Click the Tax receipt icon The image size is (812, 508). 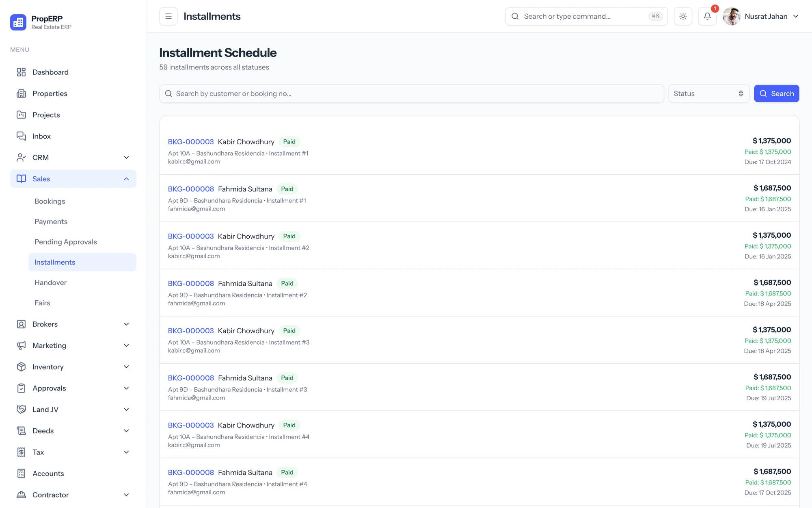click(x=21, y=452)
